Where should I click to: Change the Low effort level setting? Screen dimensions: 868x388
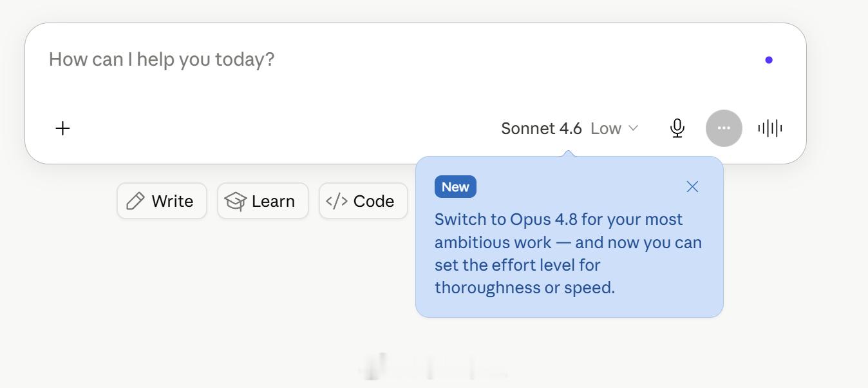[x=606, y=128]
